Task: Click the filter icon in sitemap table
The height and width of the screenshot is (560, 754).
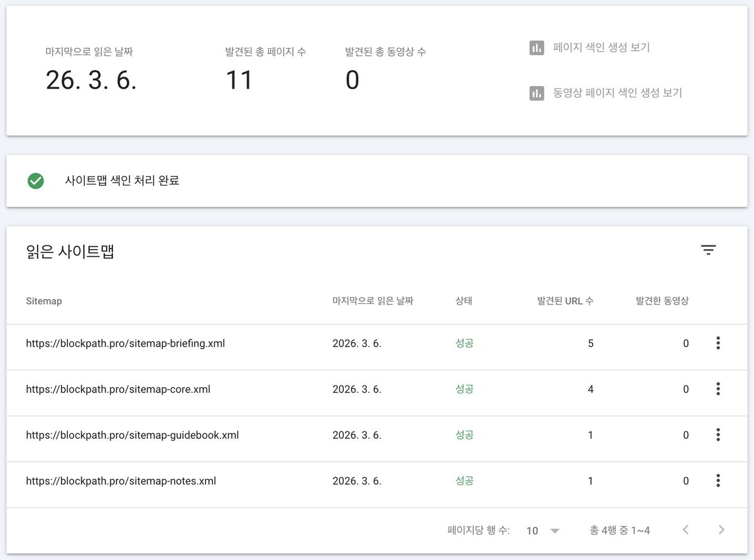Action: tap(708, 250)
